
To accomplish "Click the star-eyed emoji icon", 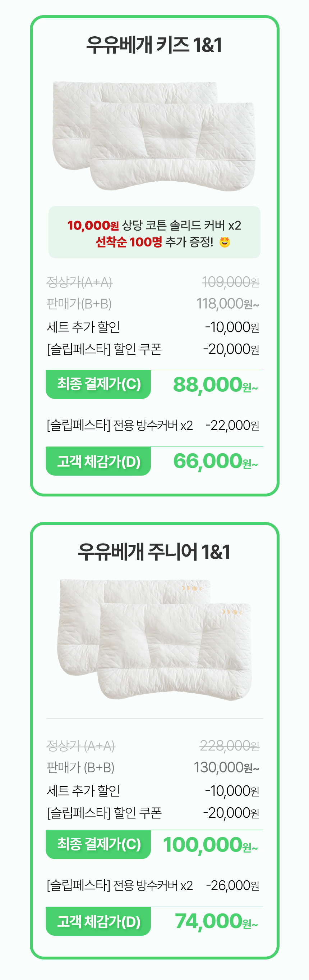I will (225, 242).
